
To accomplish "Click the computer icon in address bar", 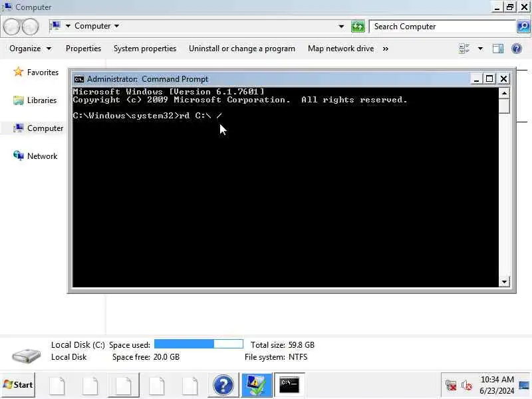I will click(x=55, y=26).
